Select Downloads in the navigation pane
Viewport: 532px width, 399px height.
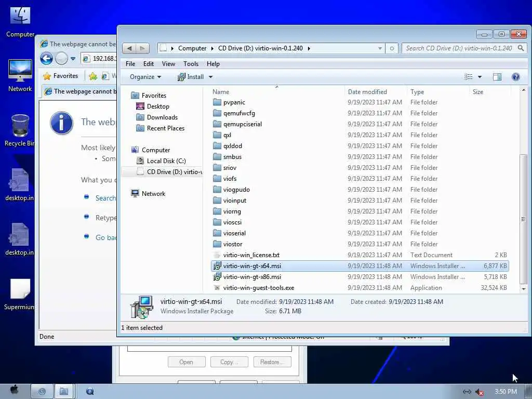pos(162,117)
